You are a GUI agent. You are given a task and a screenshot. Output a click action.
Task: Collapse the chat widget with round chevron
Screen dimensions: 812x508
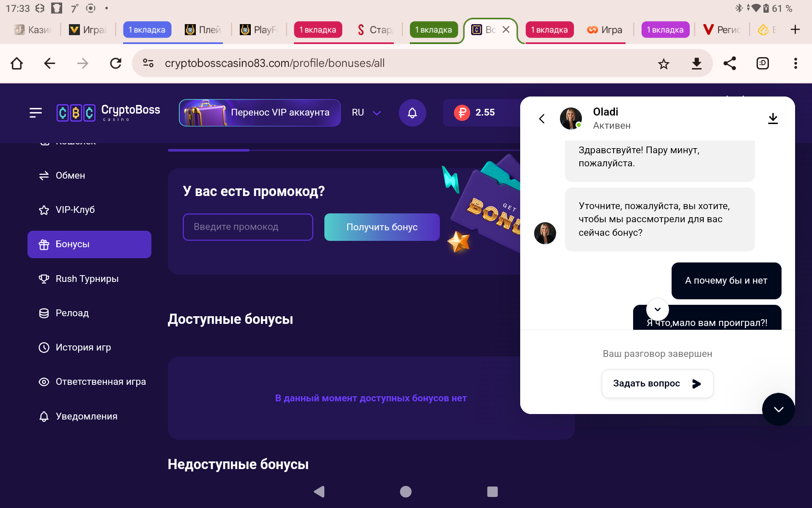click(778, 409)
